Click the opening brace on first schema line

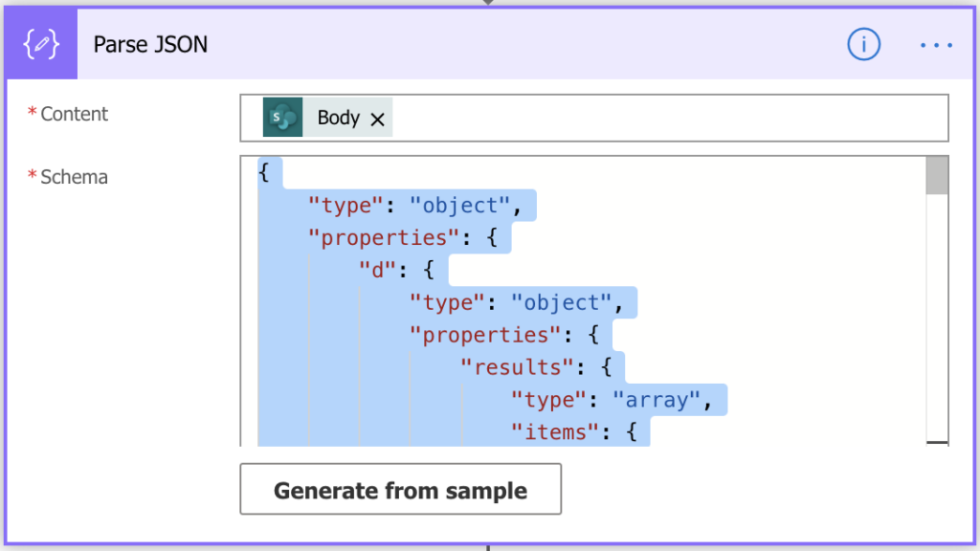point(264,172)
